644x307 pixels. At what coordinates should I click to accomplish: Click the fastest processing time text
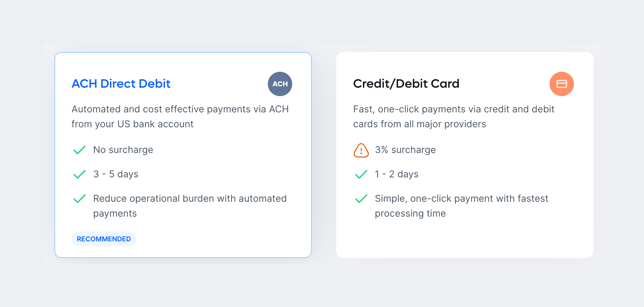pyautogui.click(x=461, y=206)
